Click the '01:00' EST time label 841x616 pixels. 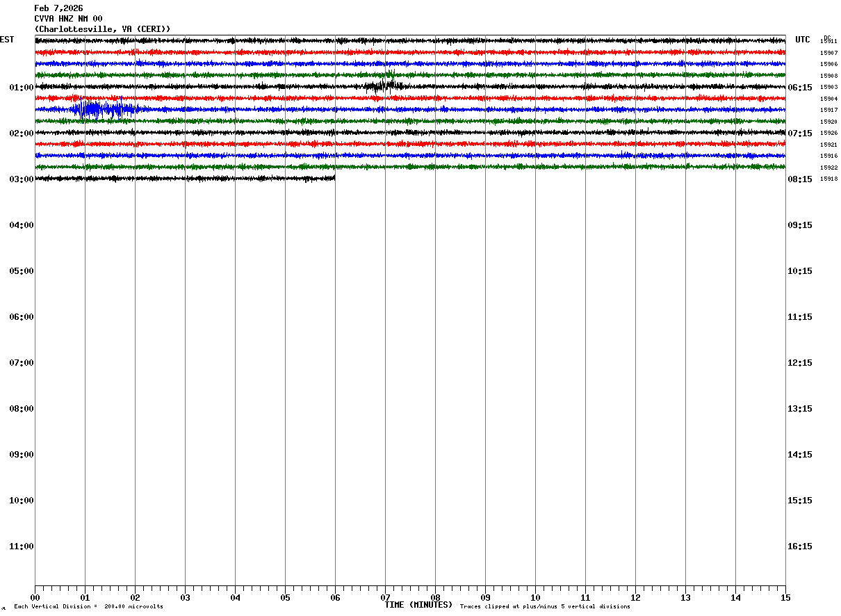(22, 88)
